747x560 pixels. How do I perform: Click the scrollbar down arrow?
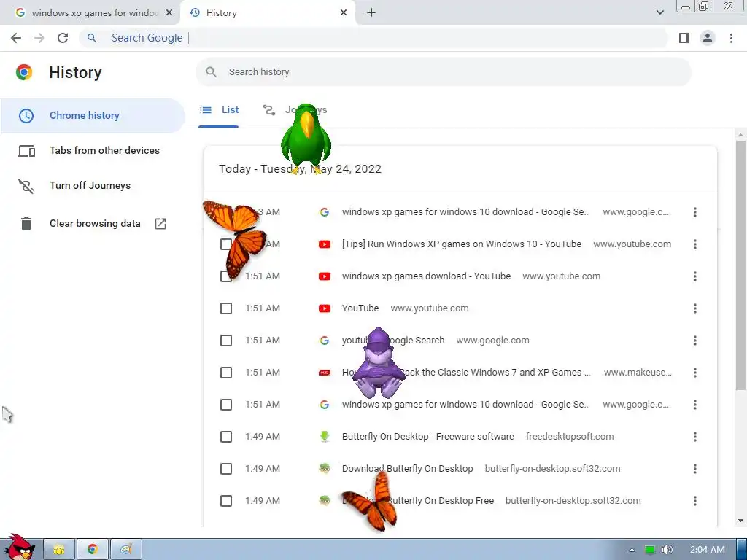pyautogui.click(x=740, y=521)
